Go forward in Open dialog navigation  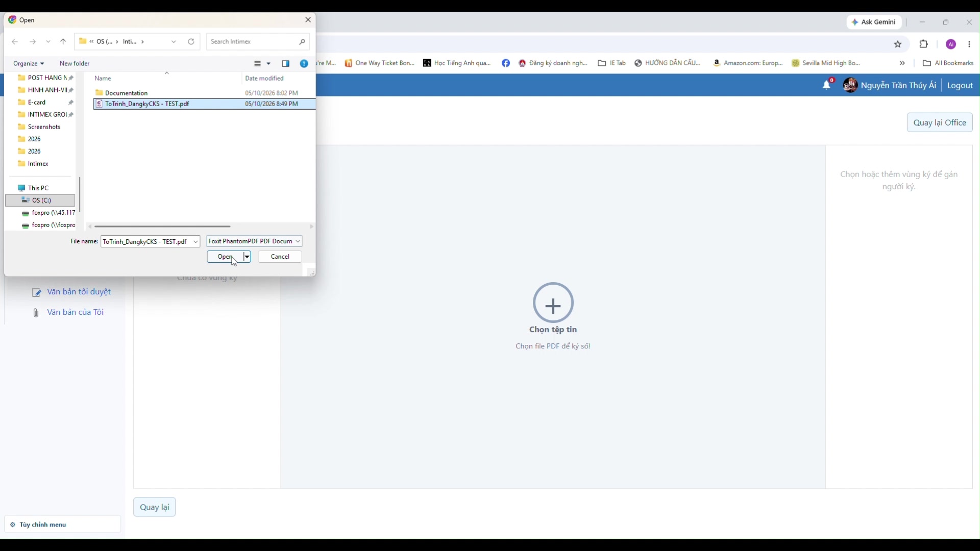(x=33, y=42)
